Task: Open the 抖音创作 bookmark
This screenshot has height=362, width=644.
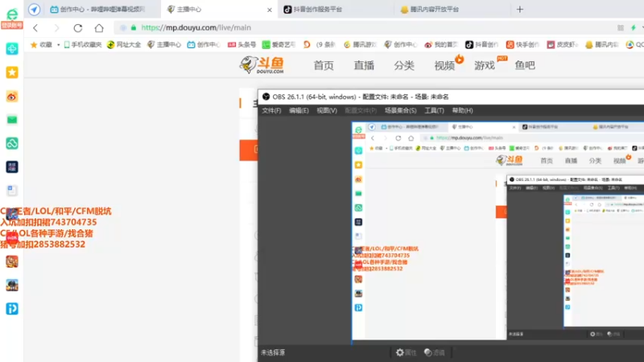Action: pyautogui.click(x=481, y=45)
